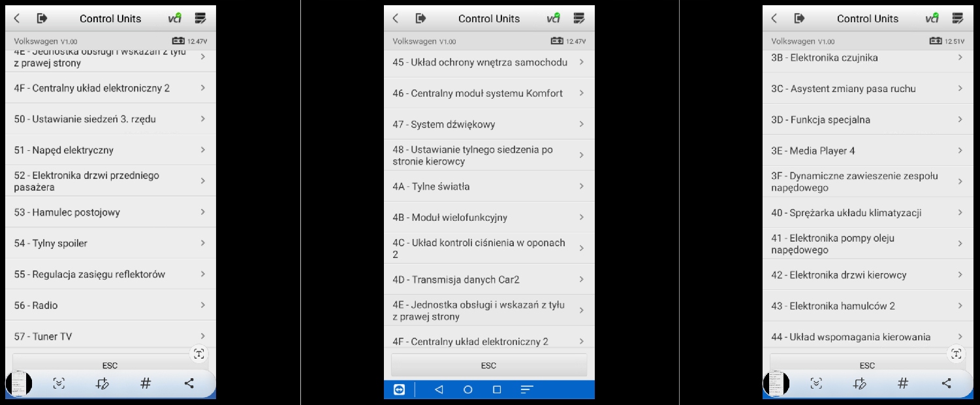This screenshot has height=405, width=980.
Task: Open the message list icon in middle screenshot
Action: tap(579, 18)
